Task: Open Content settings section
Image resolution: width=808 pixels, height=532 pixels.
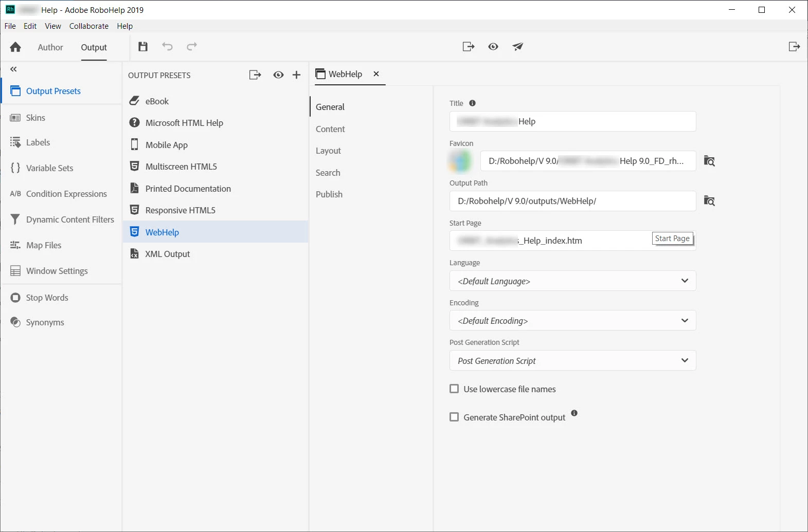Action: (330, 129)
